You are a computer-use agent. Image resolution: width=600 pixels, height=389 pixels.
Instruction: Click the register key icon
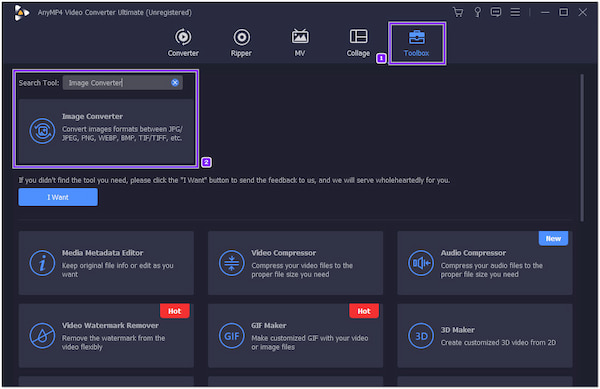tap(477, 12)
